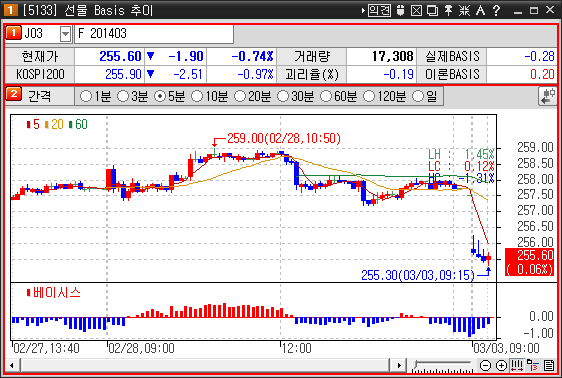Click the right scroll arrow of chart

point(399,365)
